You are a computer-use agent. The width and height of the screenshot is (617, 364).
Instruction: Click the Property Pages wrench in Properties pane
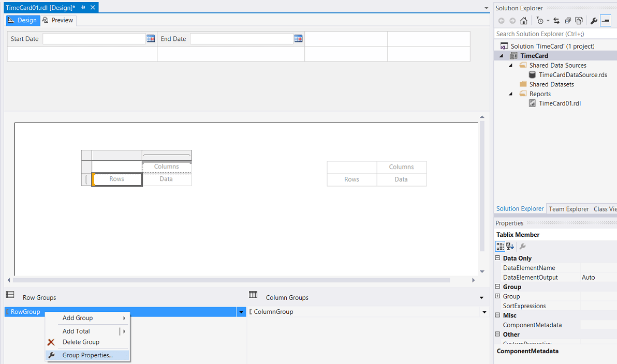[522, 246]
